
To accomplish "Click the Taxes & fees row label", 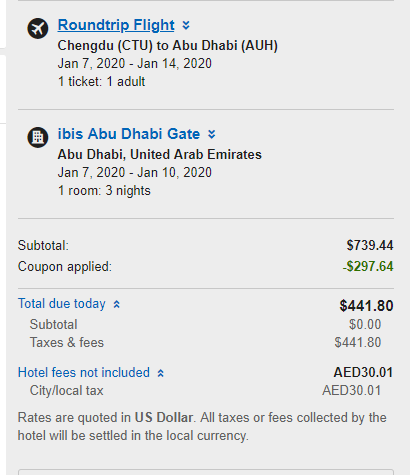I will coord(67,343).
